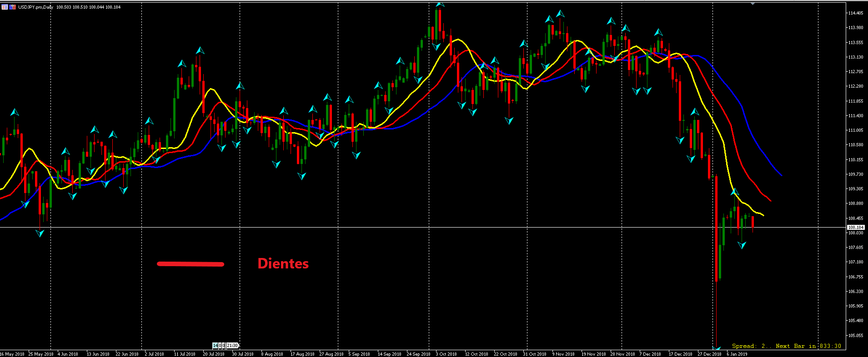Click the highlighted 14 event marker on the time axis
This screenshot has width=868, height=357.
(216, 346)
